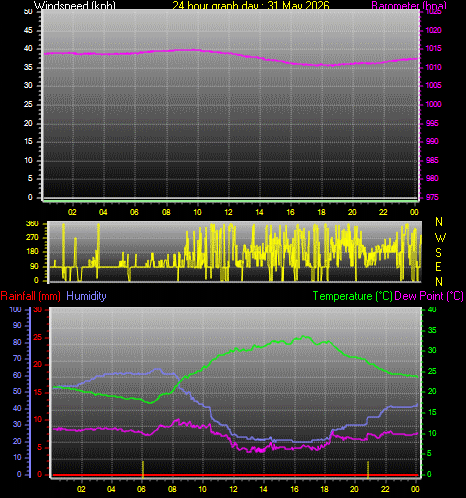Click the 80 value on humidity axis
466x498 pixels.
pos(17,342)
